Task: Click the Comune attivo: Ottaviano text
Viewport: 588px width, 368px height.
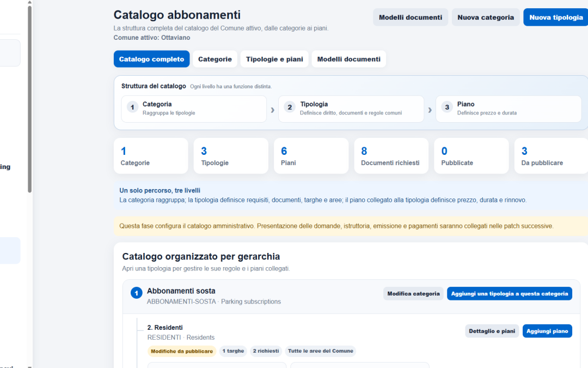Action: point(152,38)
